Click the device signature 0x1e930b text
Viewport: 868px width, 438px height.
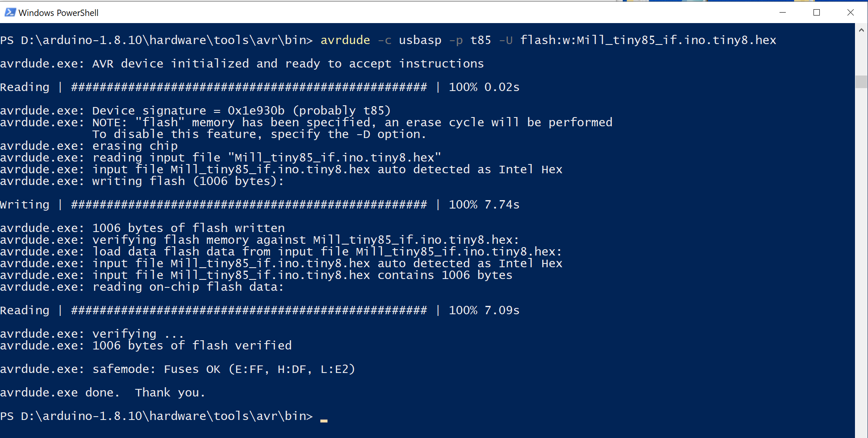pyautogui.click(x=256, y=111)
